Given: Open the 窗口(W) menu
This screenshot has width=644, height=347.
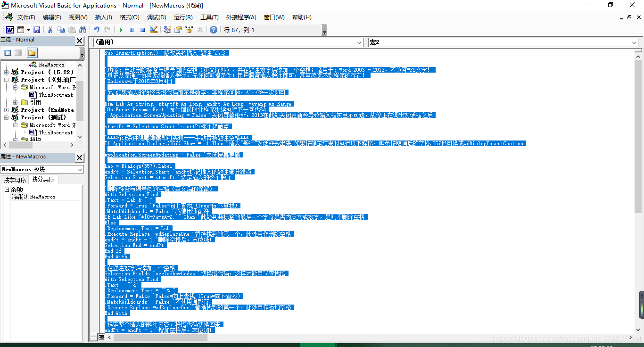Looking at the screenshot, I should click(x=274, y=17).
